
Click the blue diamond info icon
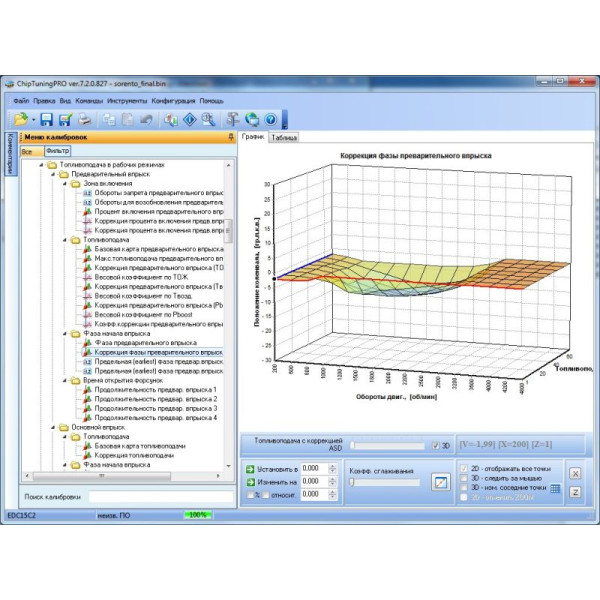[188, 119]
